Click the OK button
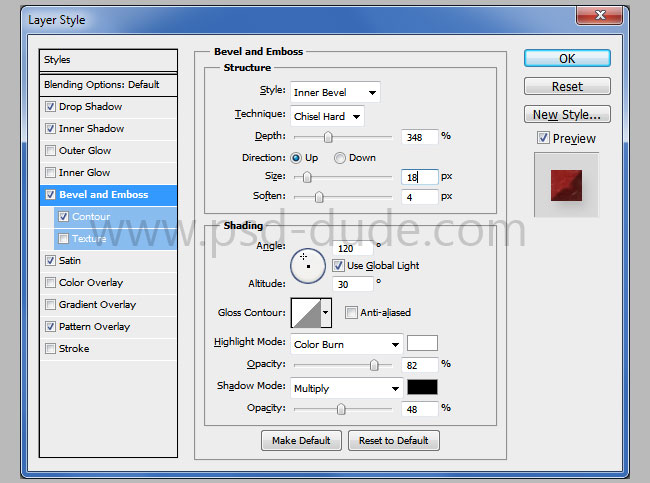The image size is (650, 483). (x=567, y=58)
